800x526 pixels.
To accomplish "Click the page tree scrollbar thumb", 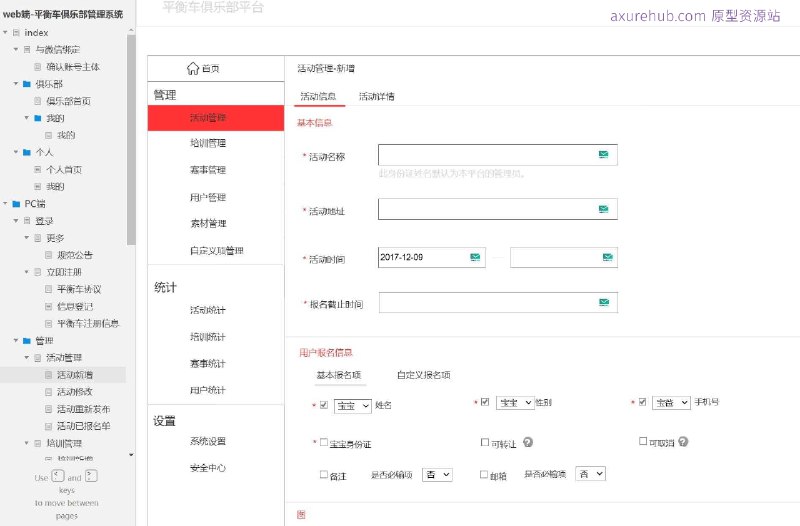I will (x=131, y=139).
